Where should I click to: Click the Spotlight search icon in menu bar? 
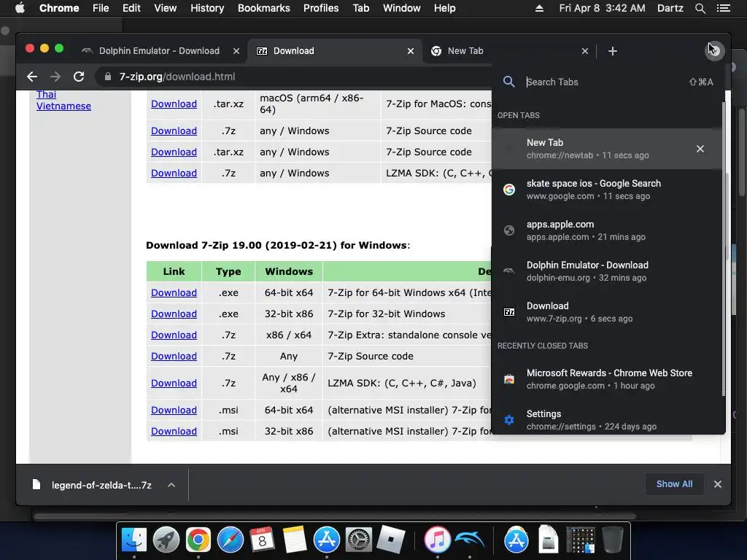coord(700,8)
